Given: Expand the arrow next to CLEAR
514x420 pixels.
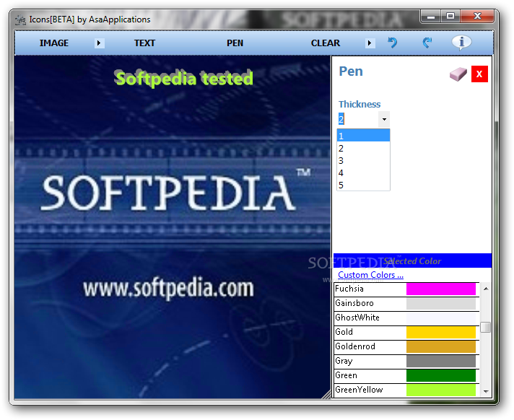Looking at the screenshot, I should (x=370, y=43).
